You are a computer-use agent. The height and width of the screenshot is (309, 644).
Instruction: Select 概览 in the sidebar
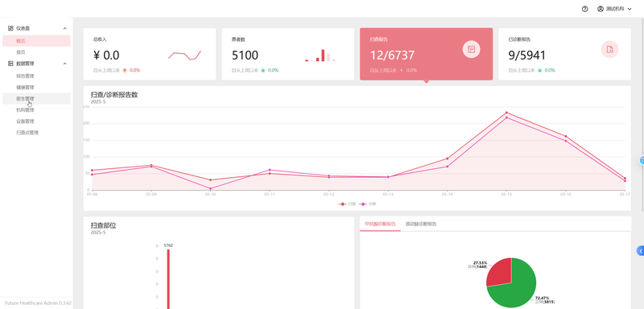pos(36,40)
